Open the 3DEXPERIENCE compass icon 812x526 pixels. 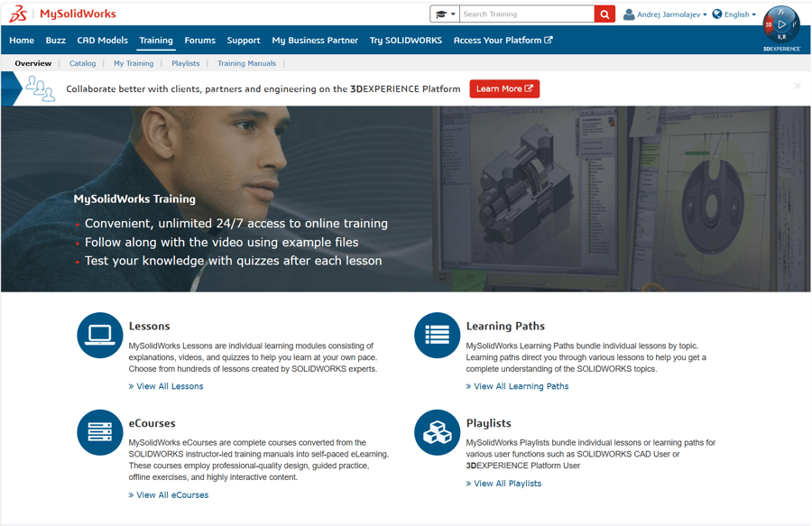781,25
